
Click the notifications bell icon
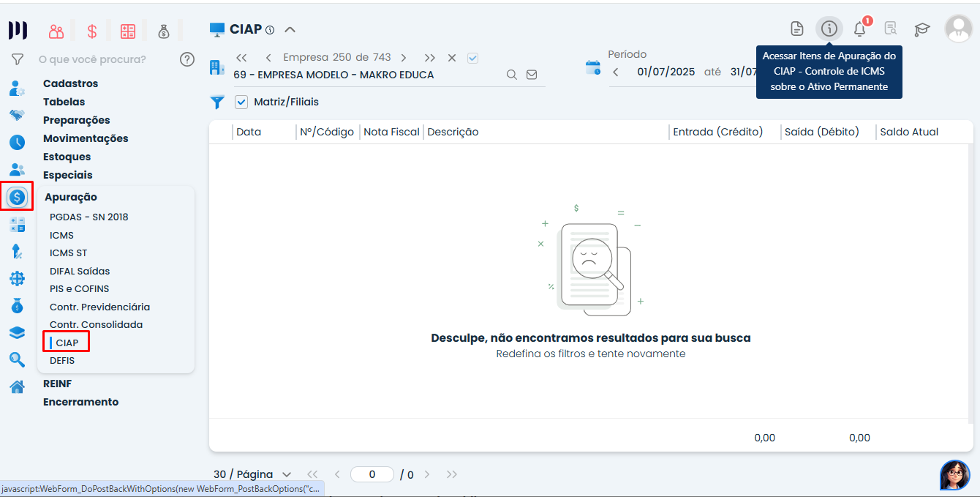point(860,29)
